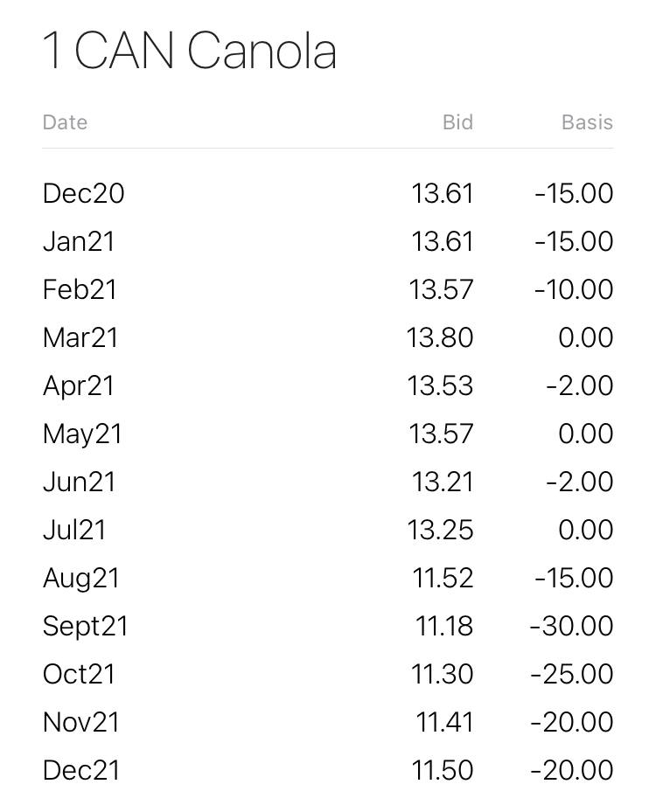Tap the Dec21 bid of 11.50
Image resolution: width=656 pixels, height=812 pixels.
click(442, 771)
